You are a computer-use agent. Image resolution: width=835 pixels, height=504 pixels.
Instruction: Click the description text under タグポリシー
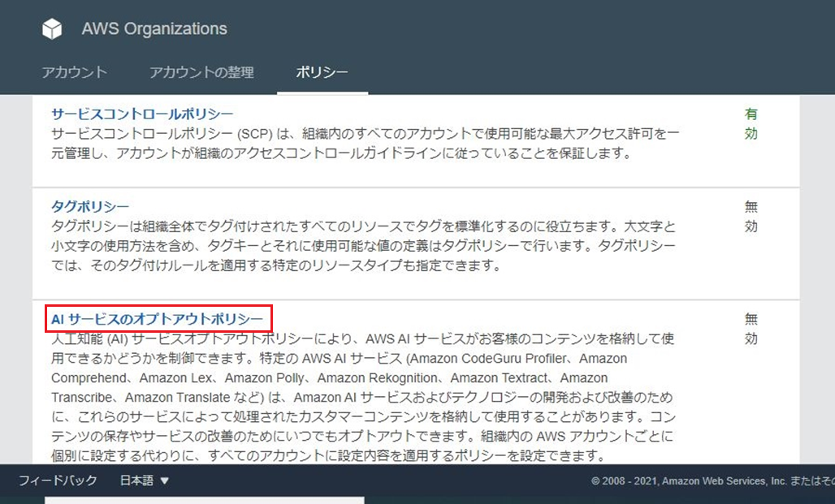pyautogui.click(x=364, y=246)
